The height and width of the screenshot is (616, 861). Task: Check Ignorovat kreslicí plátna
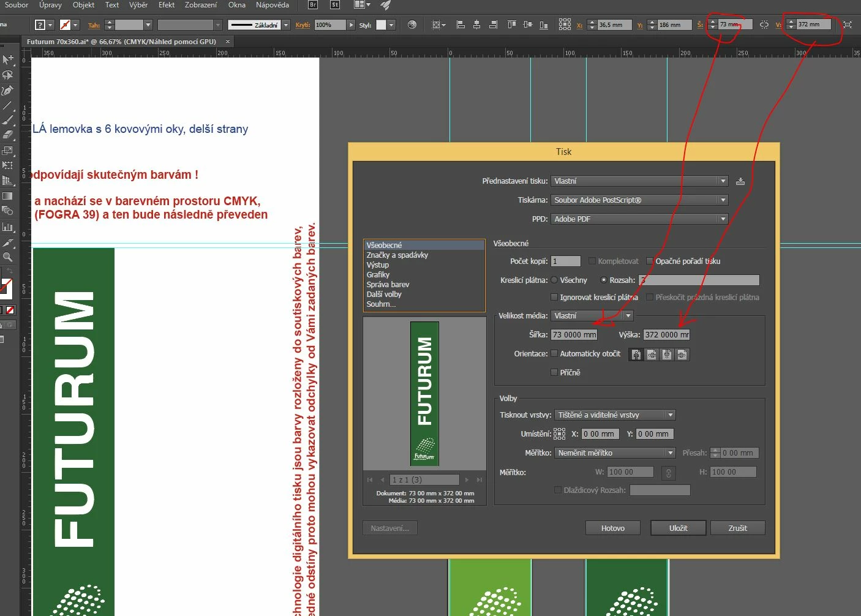tap(554, 297)
